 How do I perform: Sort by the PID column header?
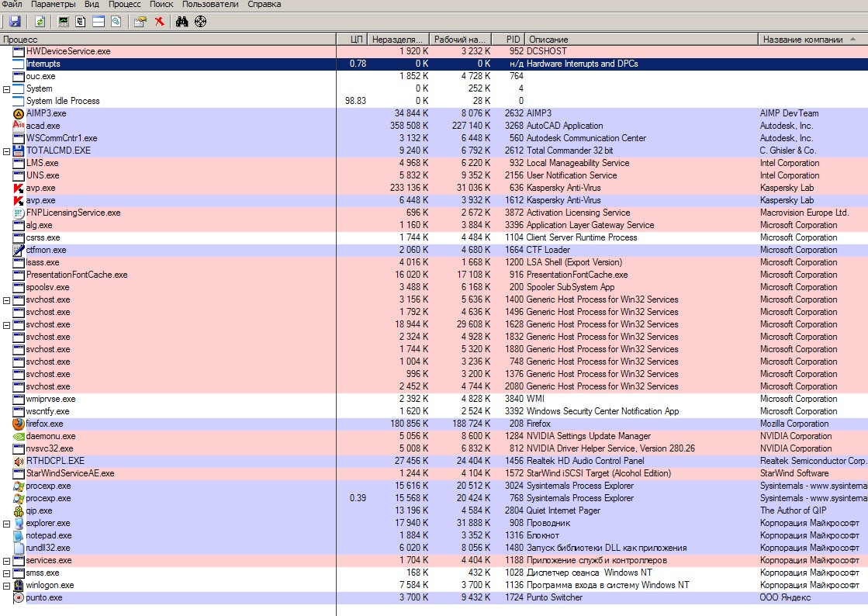[x=508, y=40]
